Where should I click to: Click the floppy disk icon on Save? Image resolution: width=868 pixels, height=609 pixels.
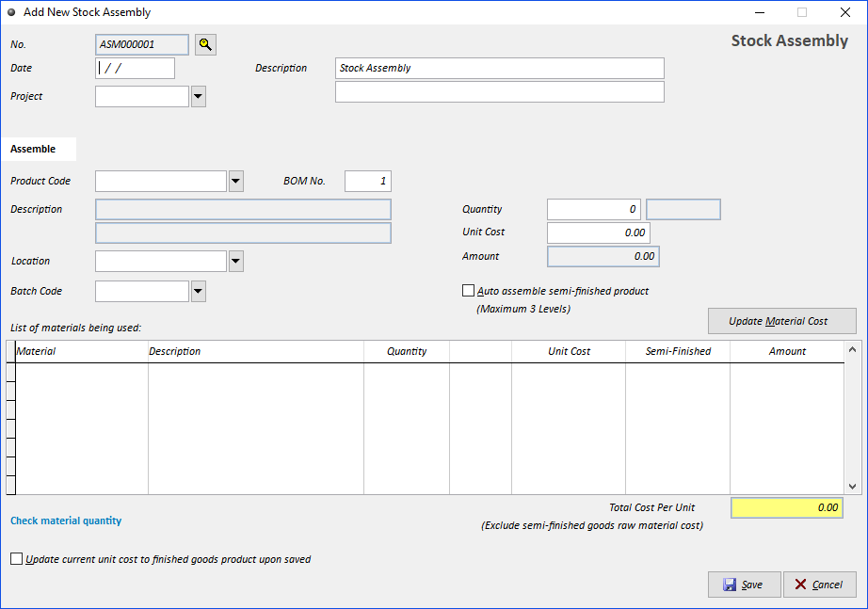point(730,585)
